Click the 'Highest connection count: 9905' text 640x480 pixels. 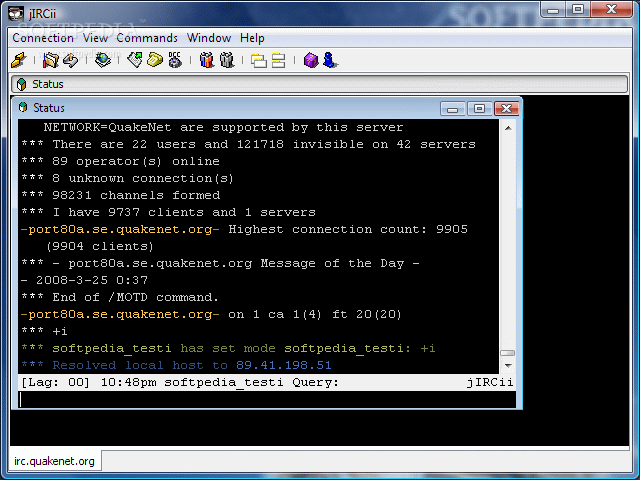348,229
